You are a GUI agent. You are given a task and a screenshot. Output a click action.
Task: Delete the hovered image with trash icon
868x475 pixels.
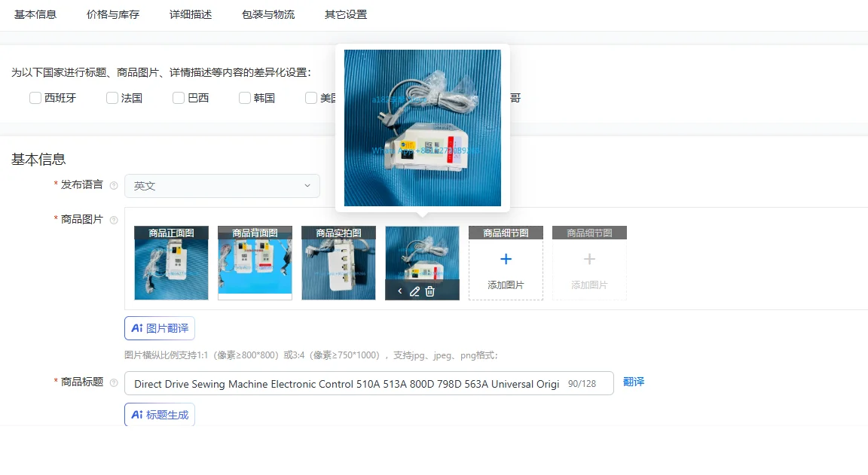tap(430, 291)
